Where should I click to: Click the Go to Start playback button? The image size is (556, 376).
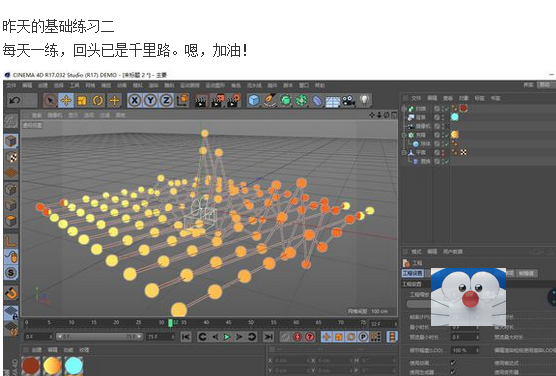[186, 337]
